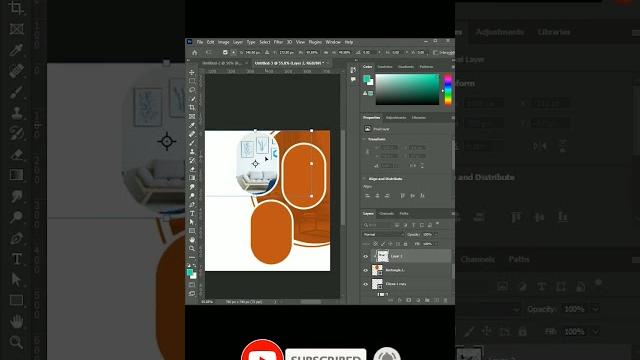Select the Horizontal Type tool
Screen dimensions: 640x360
(x=192, y=213)
